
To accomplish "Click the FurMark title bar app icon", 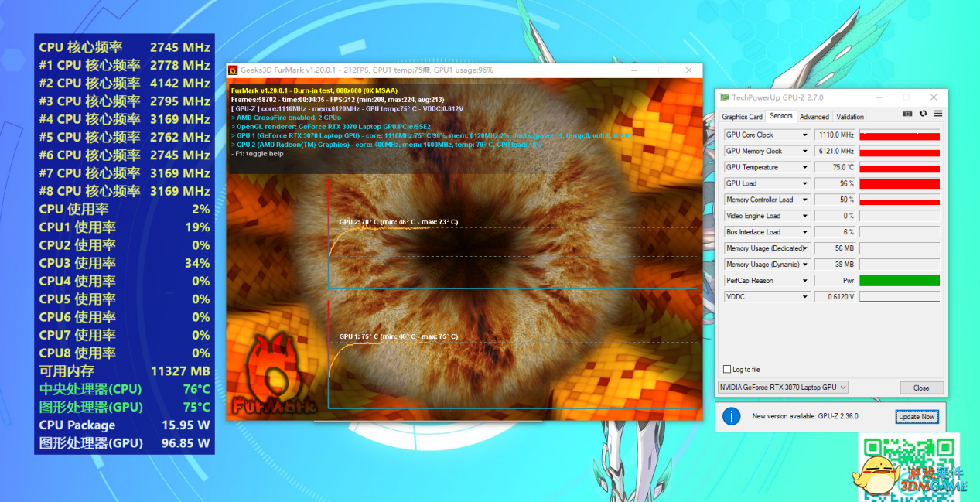I will (233, 70).
